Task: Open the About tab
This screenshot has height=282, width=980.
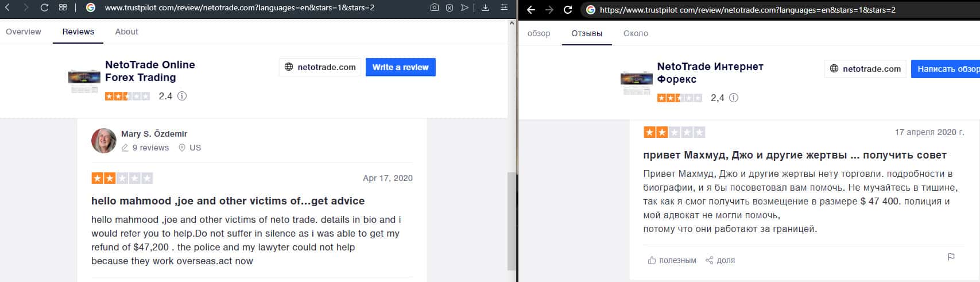Action: point(126,32)
